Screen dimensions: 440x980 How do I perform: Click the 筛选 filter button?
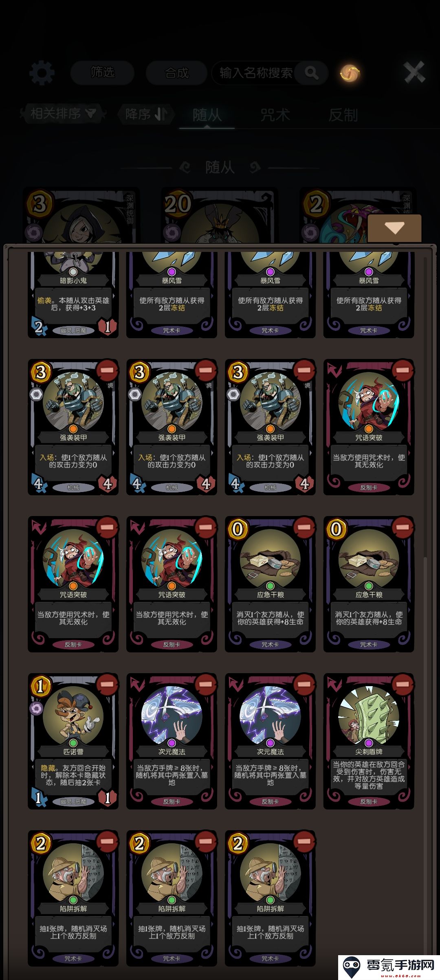pyautogui.click(x=102, y=73)
